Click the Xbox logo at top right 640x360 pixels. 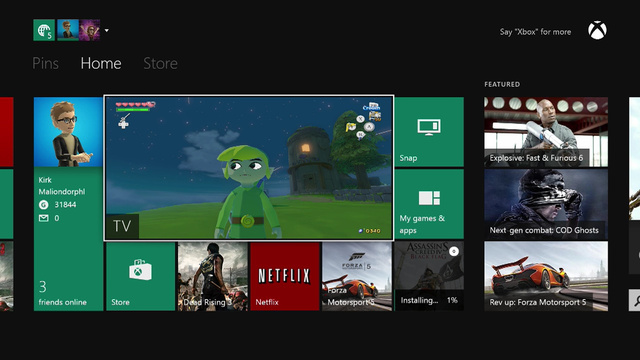(597, 31)
